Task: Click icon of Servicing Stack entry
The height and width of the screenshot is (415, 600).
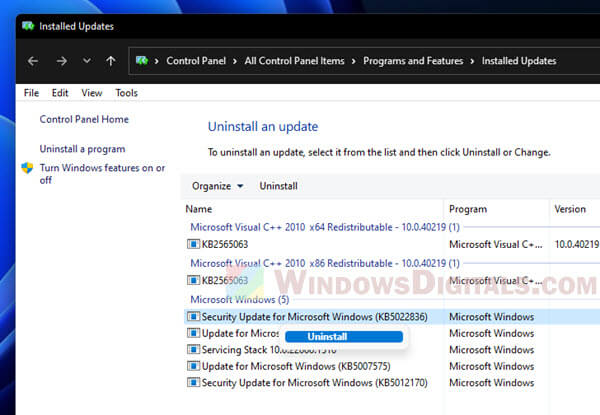Action: (193, 350)
